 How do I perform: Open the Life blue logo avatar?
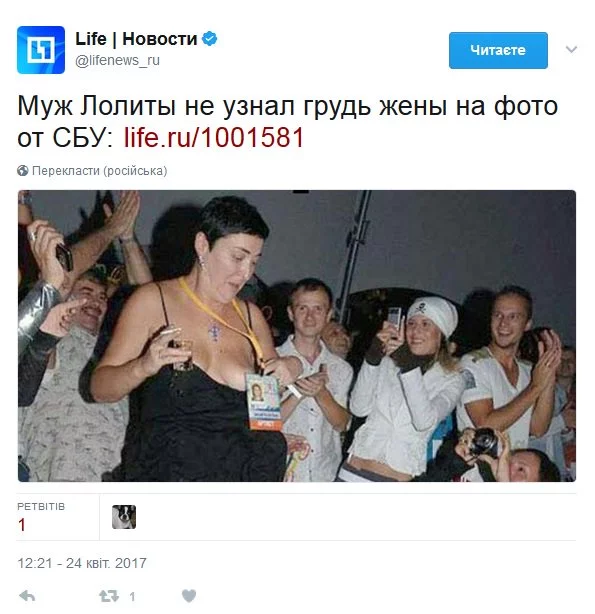click(x=41, y=50)
